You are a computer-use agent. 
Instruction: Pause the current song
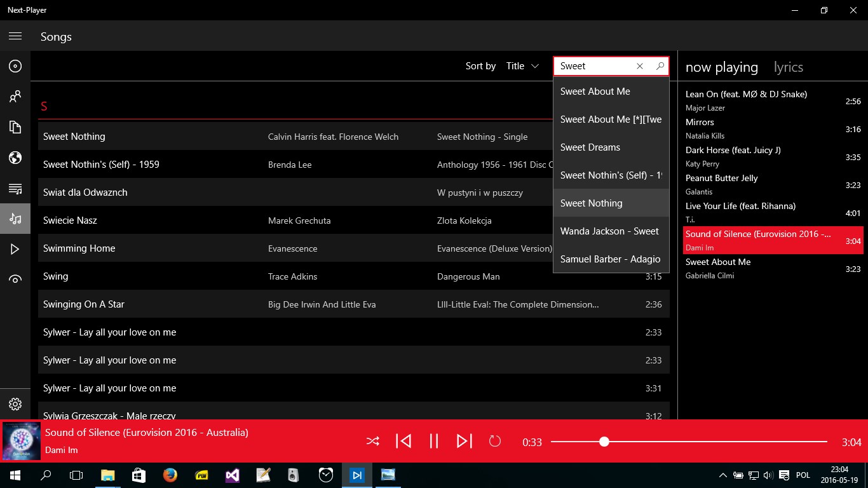[x=434, y=441]
